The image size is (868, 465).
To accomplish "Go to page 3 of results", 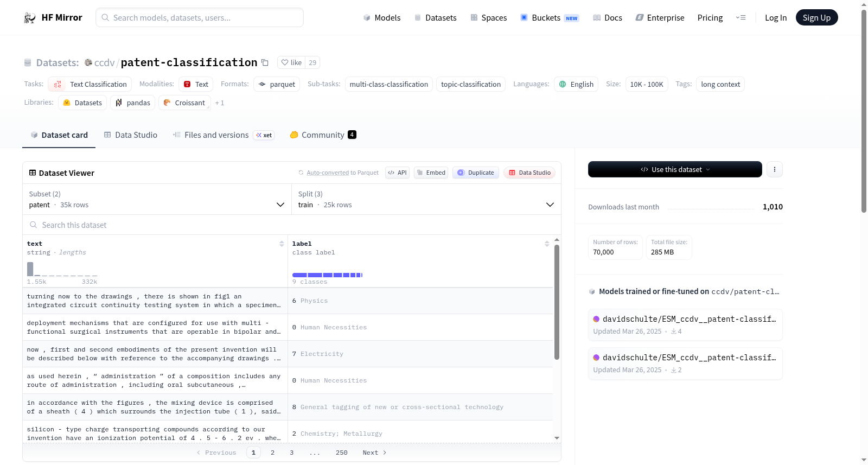I will click(x=292, y=453).
